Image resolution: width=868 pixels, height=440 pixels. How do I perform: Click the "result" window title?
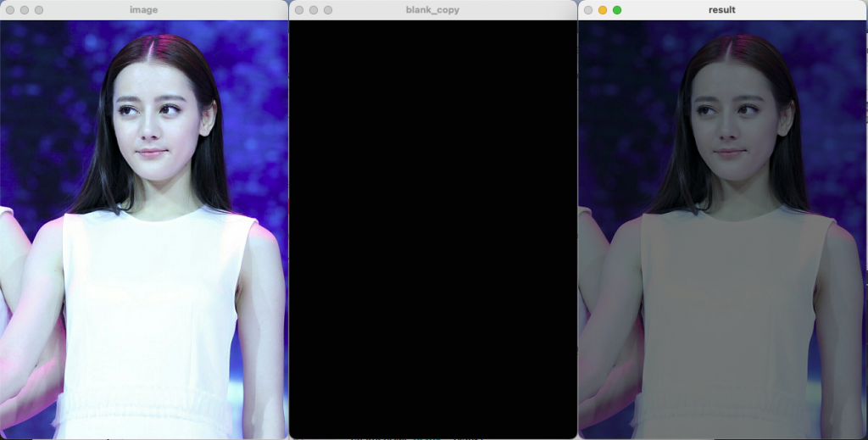[x=722, y=10]
